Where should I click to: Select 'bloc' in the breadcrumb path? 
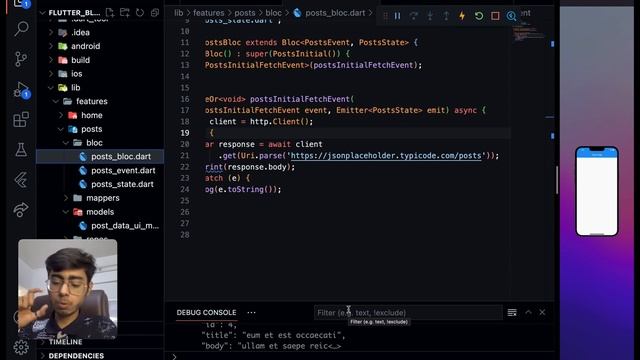point(273,13)
